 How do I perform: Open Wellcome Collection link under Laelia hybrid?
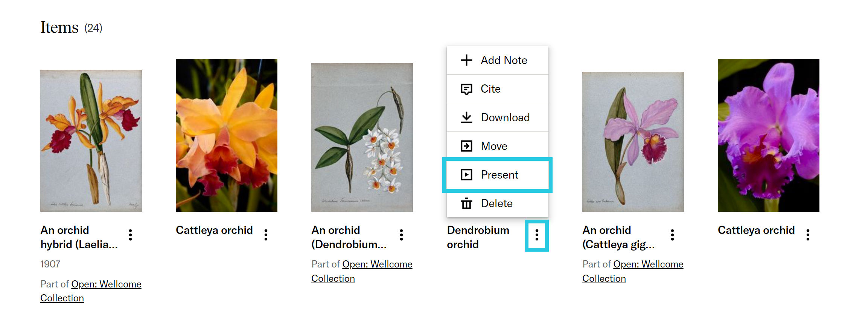click(91, 291)
